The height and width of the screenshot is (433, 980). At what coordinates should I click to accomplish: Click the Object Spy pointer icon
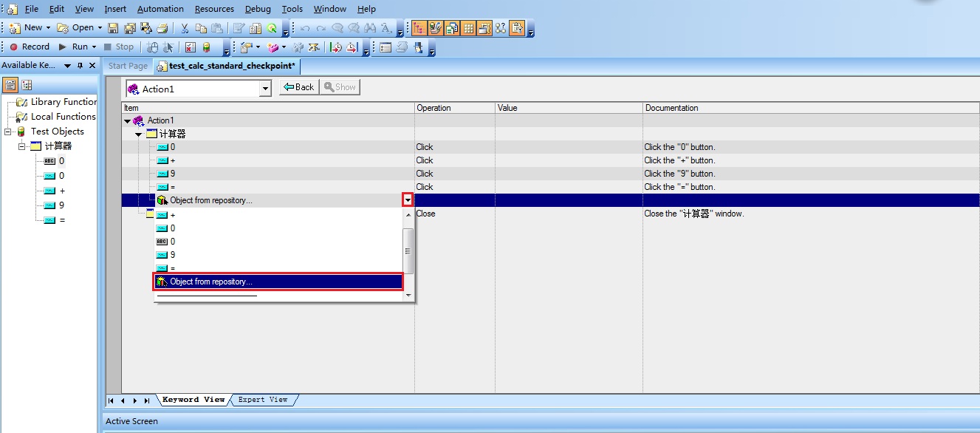(x=168, y=47)
